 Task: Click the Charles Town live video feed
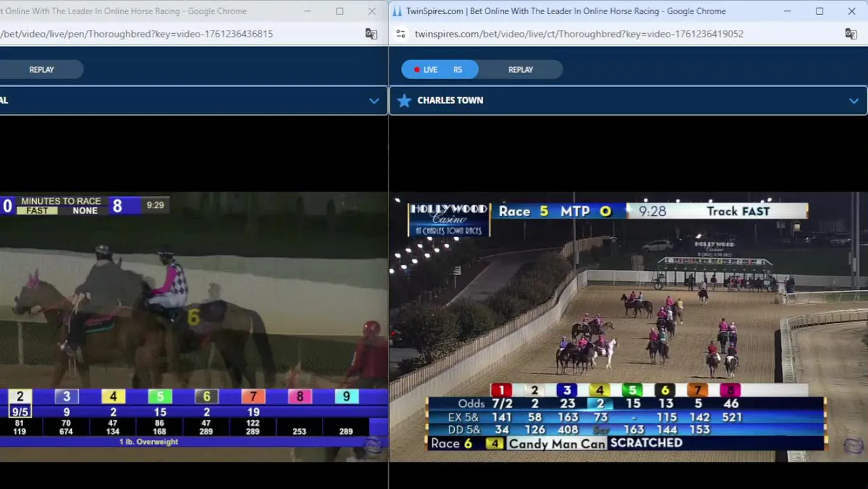pos(629,327)
